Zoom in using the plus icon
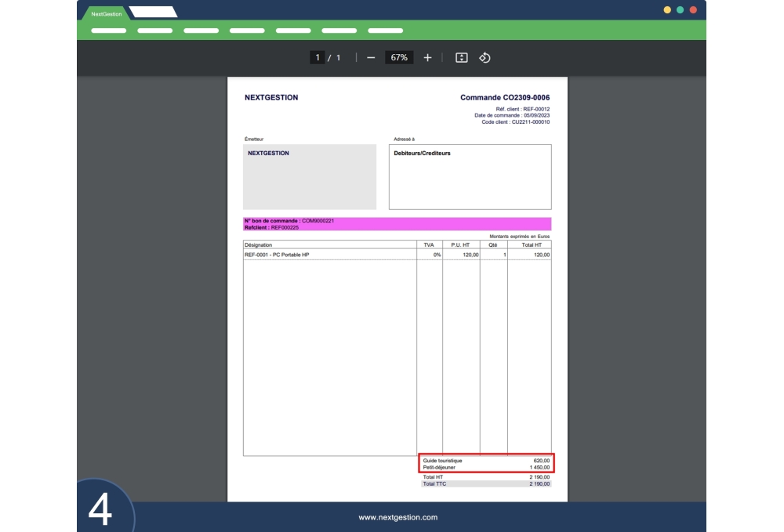 [427, 57]
